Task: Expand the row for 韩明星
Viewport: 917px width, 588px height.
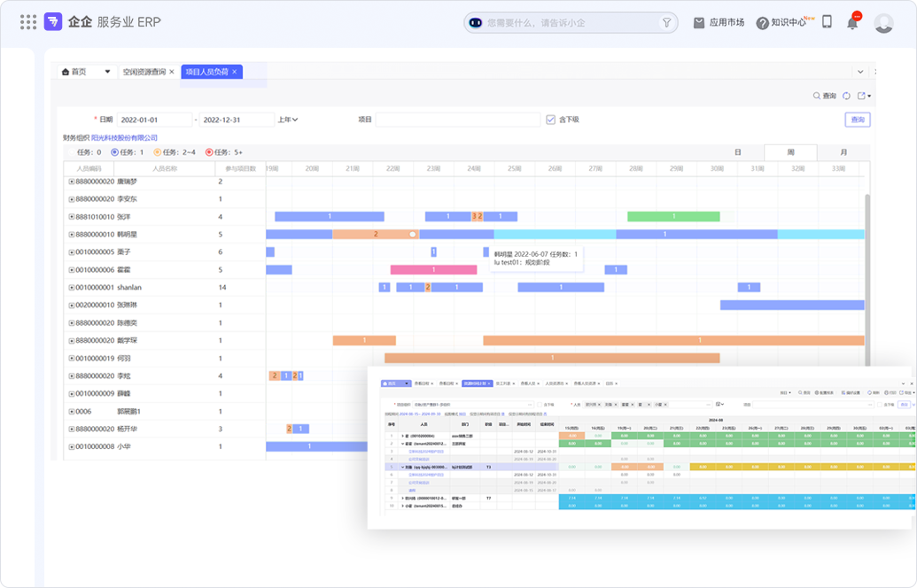Action: 72,235
